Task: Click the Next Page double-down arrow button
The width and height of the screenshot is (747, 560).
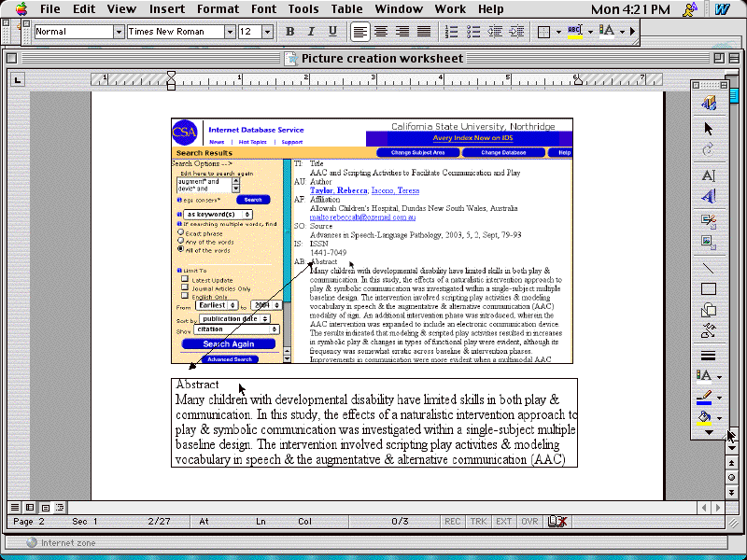Action: (732, 493)
